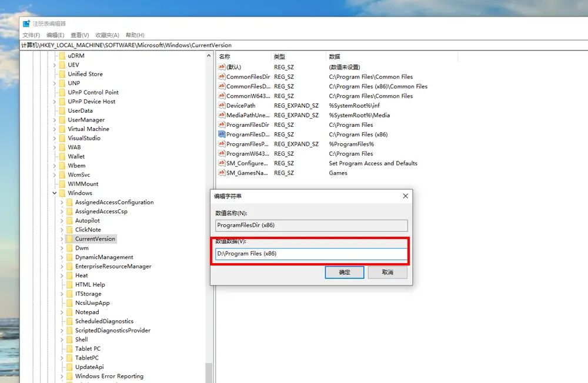588x383 pixels.
Task: Close the 编辑字符串 dialog
Action: coord(405,196)
